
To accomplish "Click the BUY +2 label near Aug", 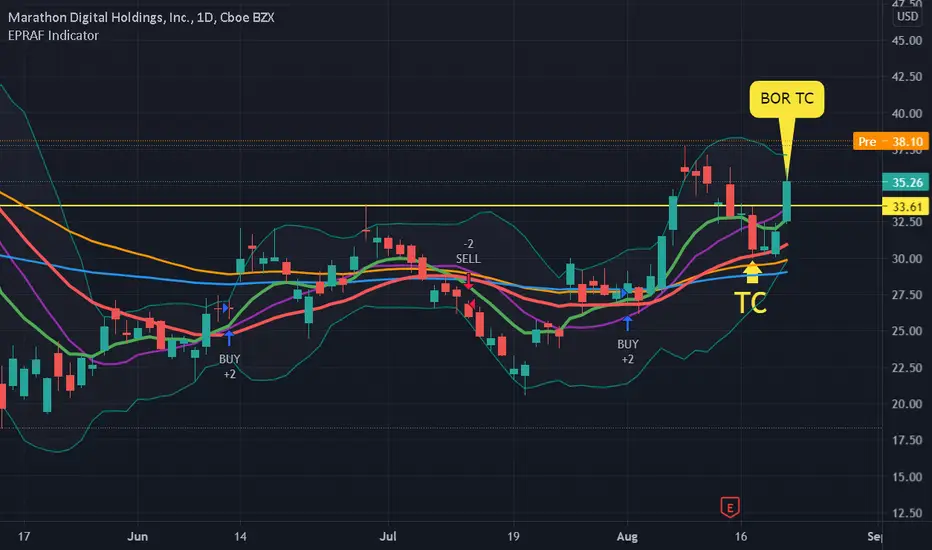I will [628, 351].
